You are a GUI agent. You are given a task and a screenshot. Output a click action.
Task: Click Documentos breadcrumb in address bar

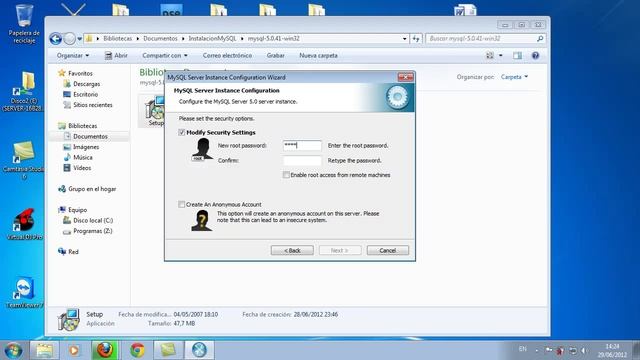pos(160,38)
